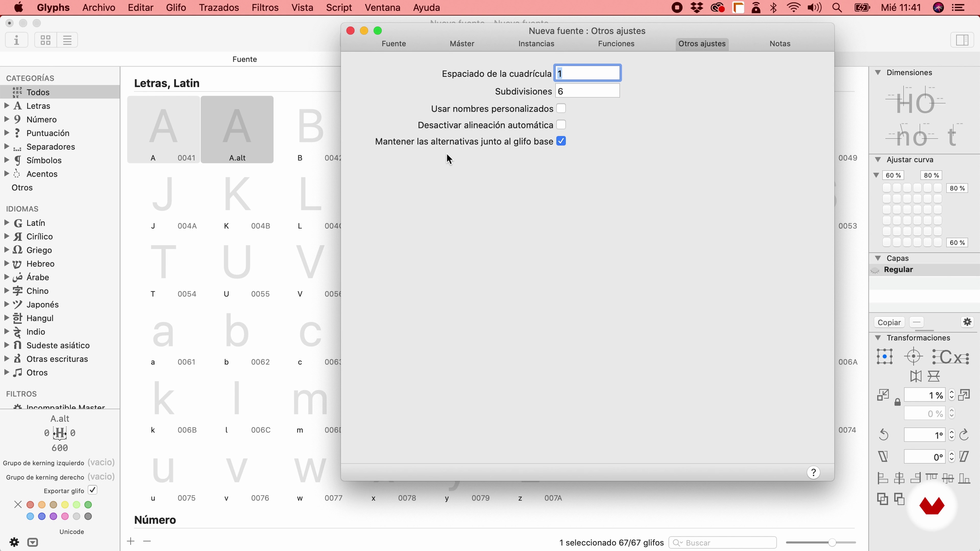Click the flip horizontal transformation icon
980x551 pixels.
pos(916,376)
